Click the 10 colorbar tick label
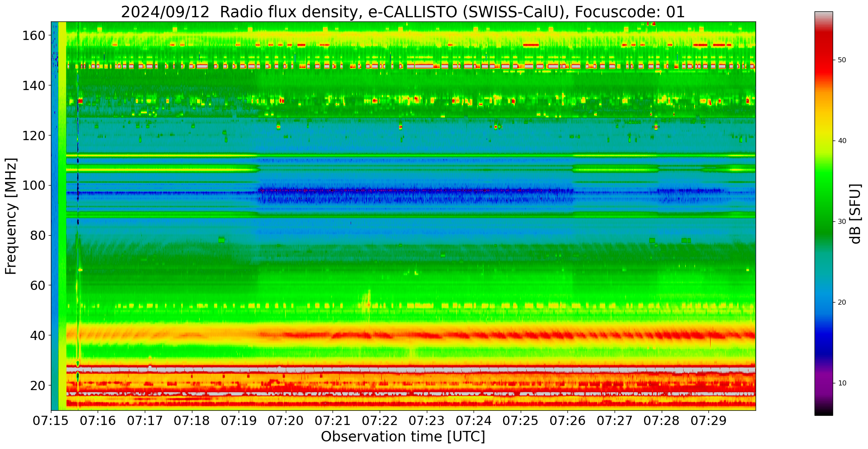This screenshot has height=449, width=868. point(842,383)
